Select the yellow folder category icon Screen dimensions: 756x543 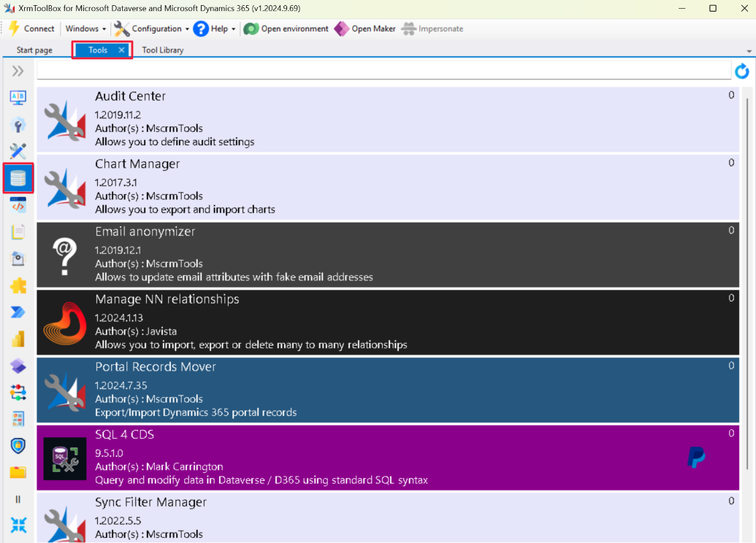click(x=18, y=473)
